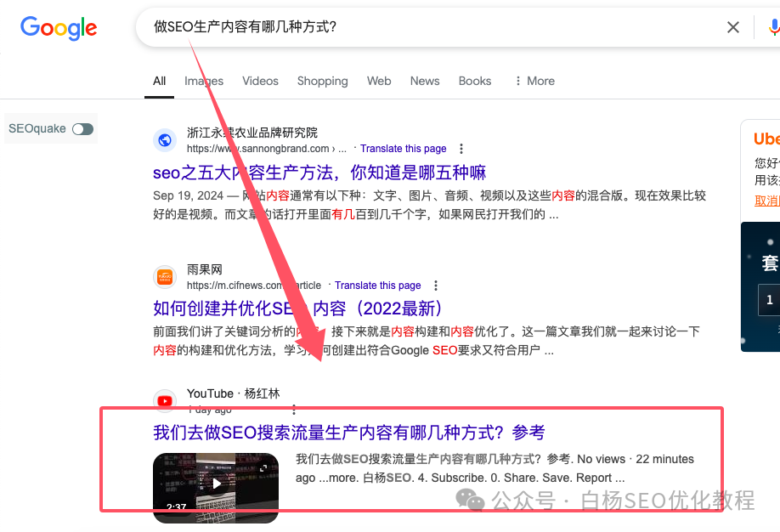Translate the sannongbrand.com result page

404,149
